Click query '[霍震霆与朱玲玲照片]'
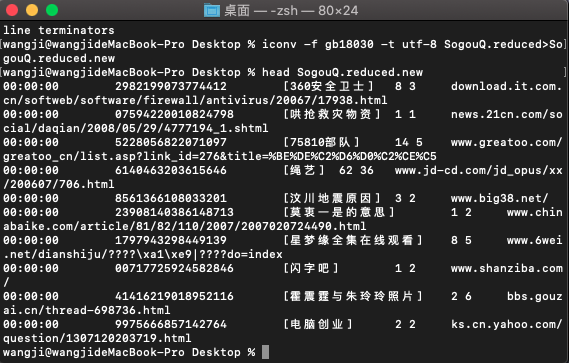Viewport: 569px width, 363px height. [353, 296]
